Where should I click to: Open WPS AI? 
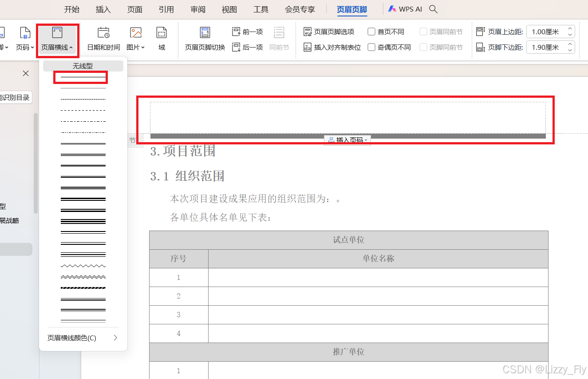point(405,9)
